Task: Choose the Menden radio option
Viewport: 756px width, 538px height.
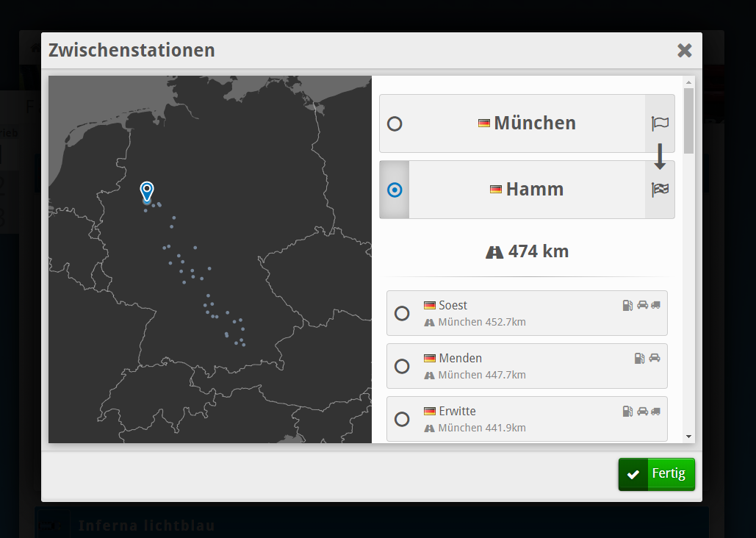Action: coord(402,366)
